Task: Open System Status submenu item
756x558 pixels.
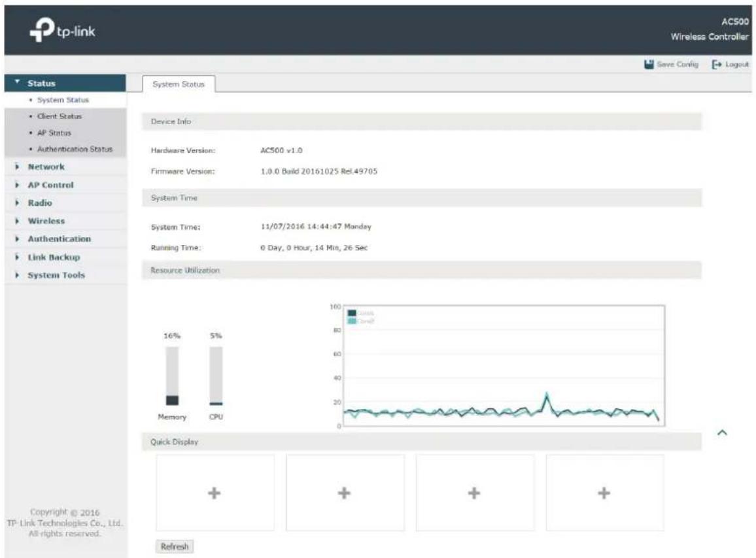Action: pyautogui.click(x=63, y=100)
